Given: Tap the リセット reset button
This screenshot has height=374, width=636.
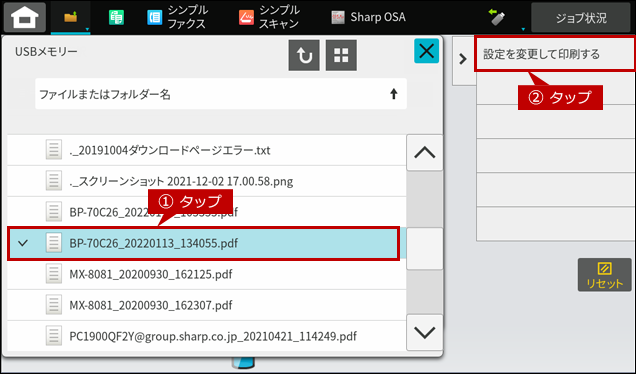Looking at the screenshot, I should pyautogui.click(x=604, y=275).
